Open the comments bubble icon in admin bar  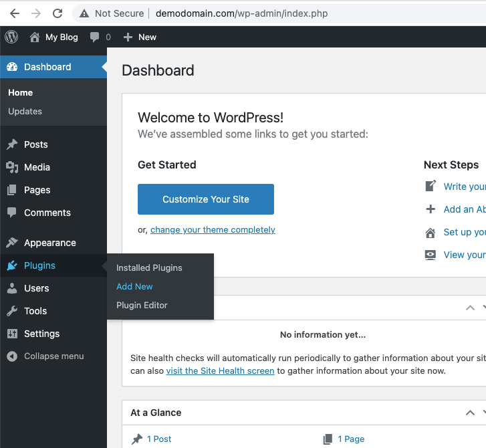(x=94, y=37)
